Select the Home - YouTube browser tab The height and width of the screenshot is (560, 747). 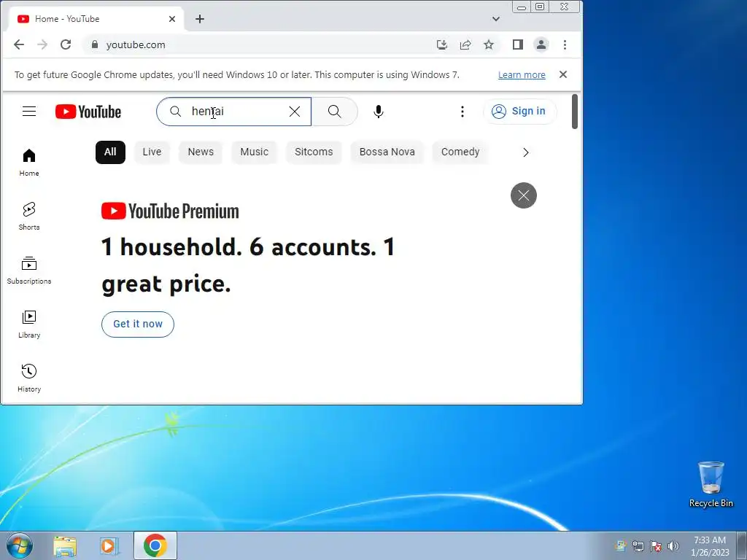point(96,19)
